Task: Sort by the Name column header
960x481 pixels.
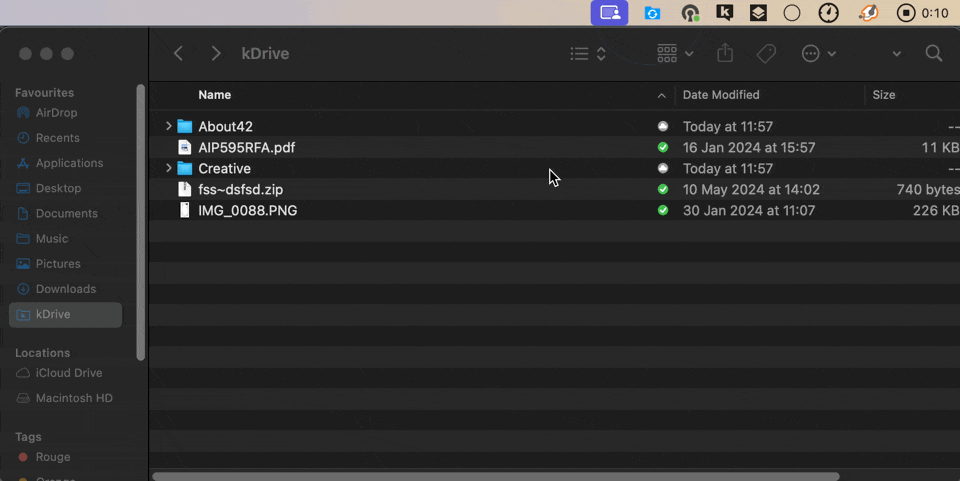Action: point(214,95)
